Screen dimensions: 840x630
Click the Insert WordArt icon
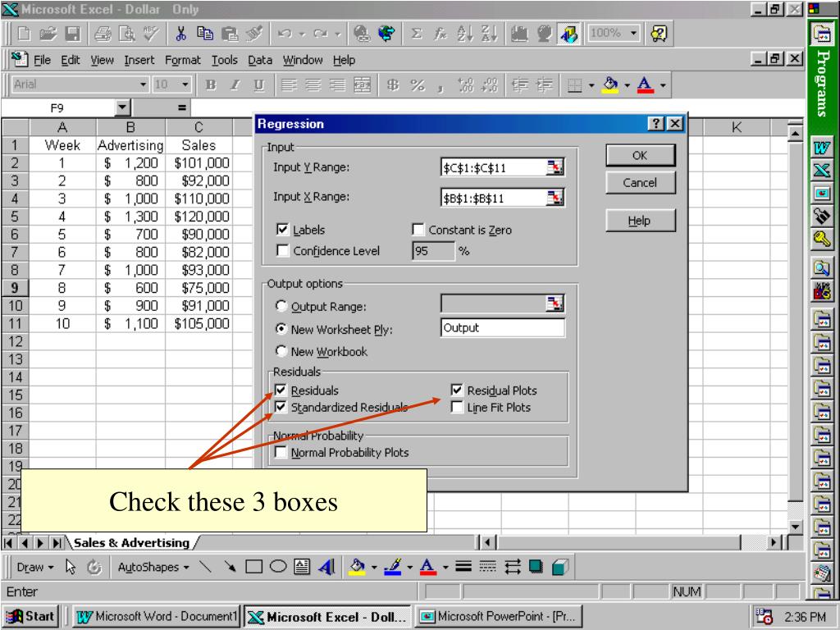pos(326,566)
